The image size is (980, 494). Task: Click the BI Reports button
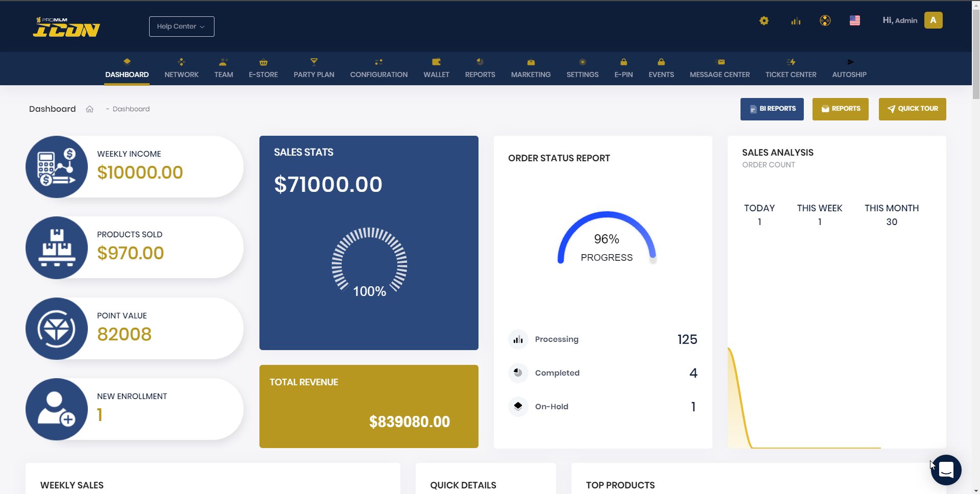coord(772,109)
